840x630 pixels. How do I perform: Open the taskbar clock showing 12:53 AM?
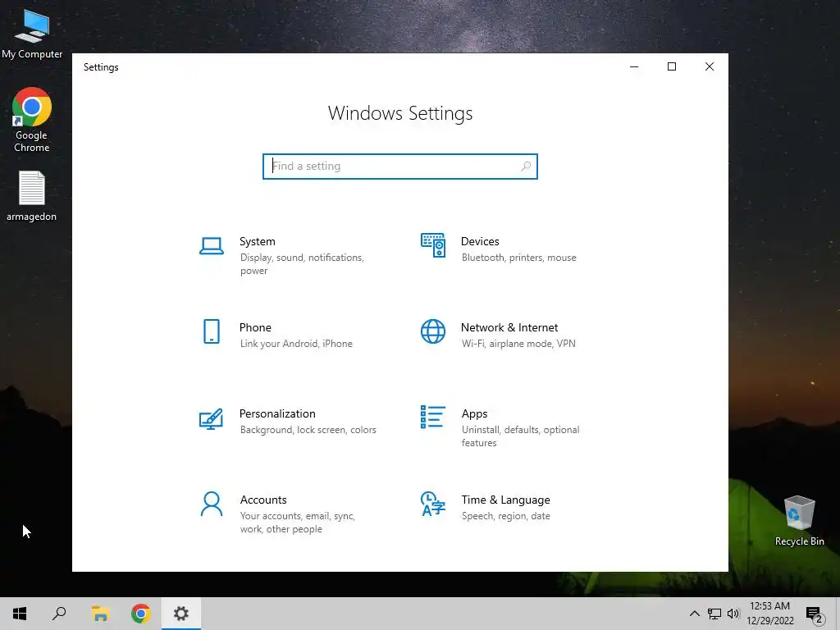tap(769, 614)
